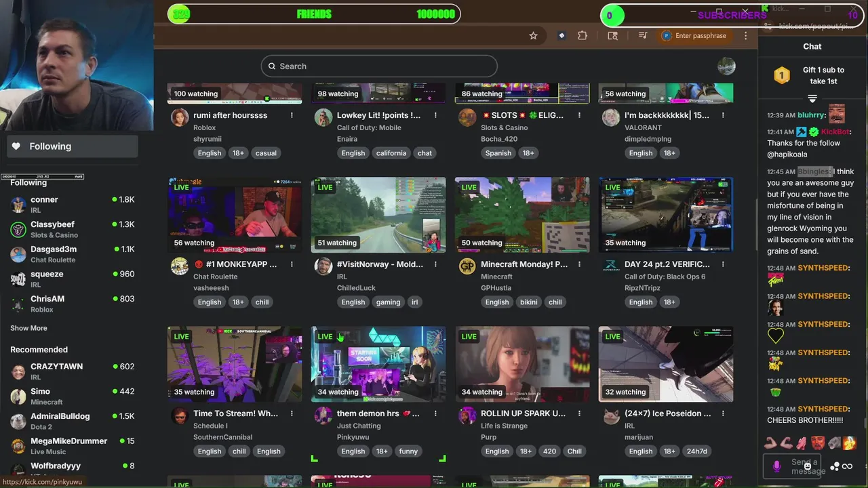The image size is (868, 488).
Task: Open shyrumii's channel avatar
Action: 180,117
